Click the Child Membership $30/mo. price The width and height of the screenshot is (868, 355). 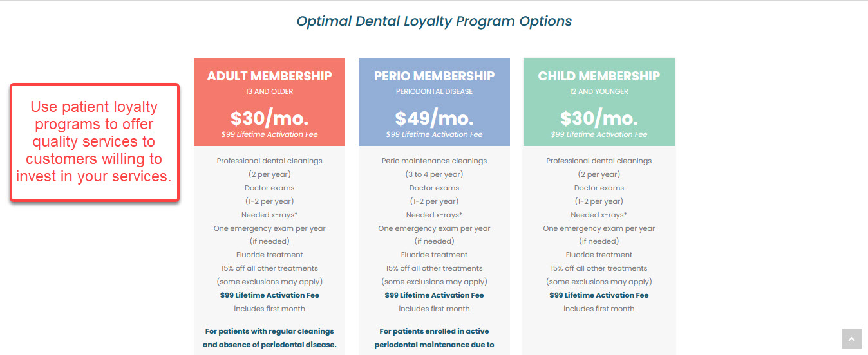coord(599,118)
